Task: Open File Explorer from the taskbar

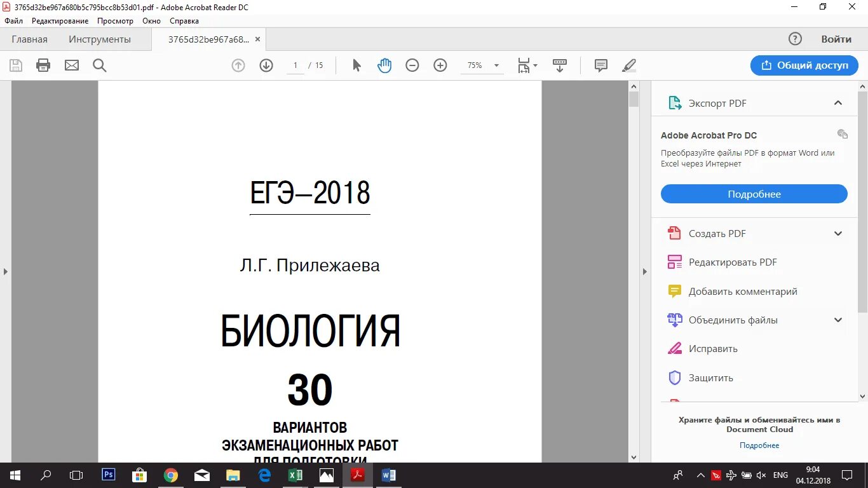Action: tap(233, 475)
